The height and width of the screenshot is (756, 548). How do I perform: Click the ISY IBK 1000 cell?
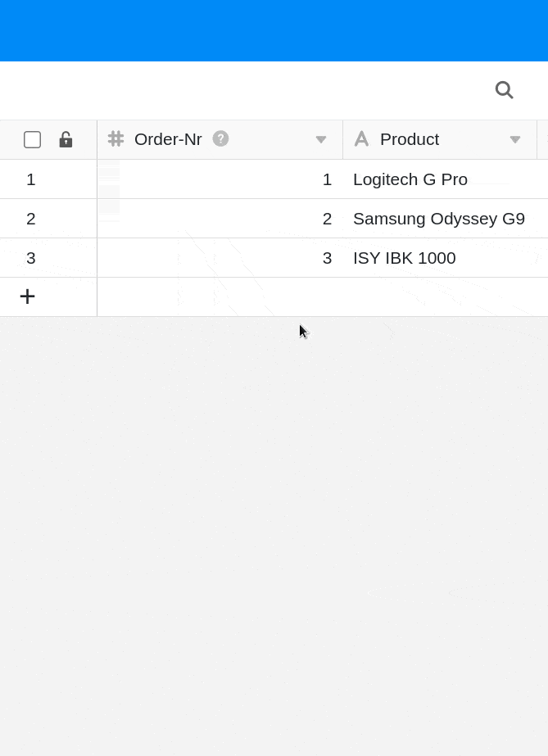[x=405, y=258]
